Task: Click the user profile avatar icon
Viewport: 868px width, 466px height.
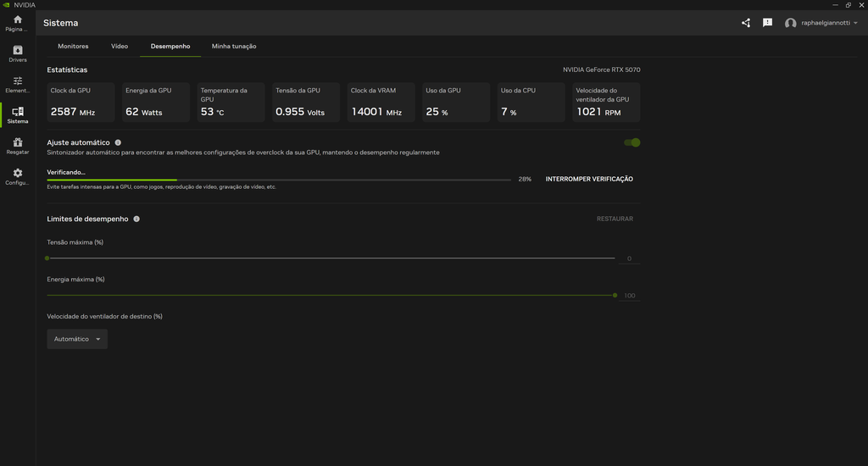Action: click(791, 24)
